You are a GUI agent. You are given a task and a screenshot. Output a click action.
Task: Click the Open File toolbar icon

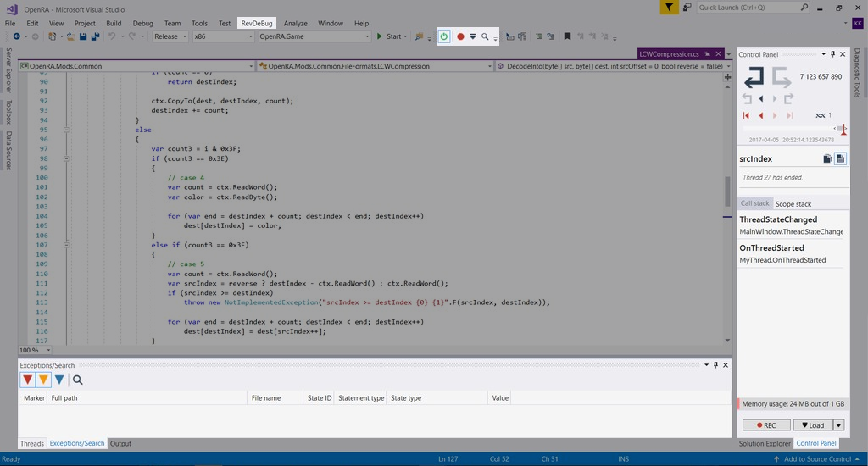click(x=70, y=36)
